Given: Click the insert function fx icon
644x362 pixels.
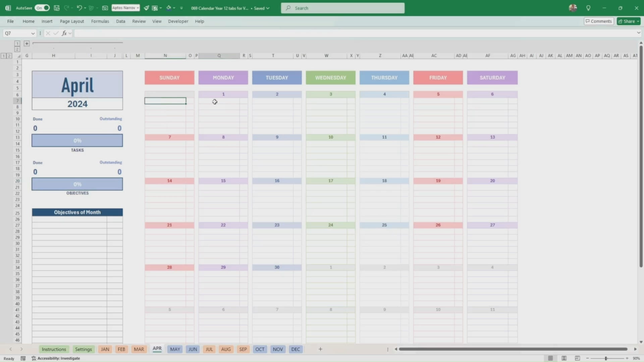Looking at the screenshot, I should (64, 33).
